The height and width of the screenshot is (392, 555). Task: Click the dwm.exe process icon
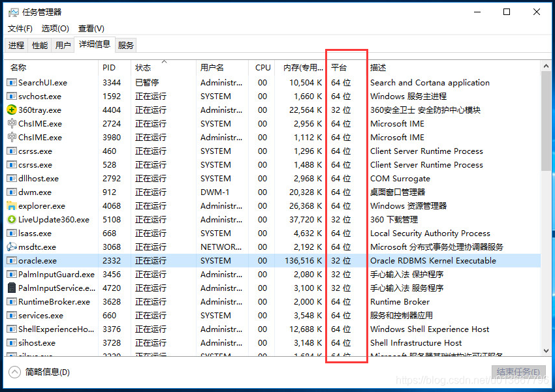click(12, 192)
